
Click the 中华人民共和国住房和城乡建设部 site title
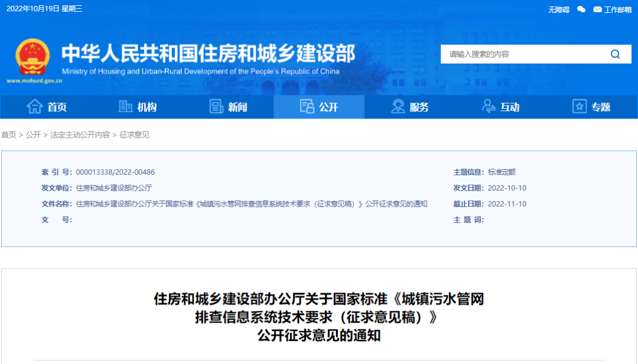(208, 54)
